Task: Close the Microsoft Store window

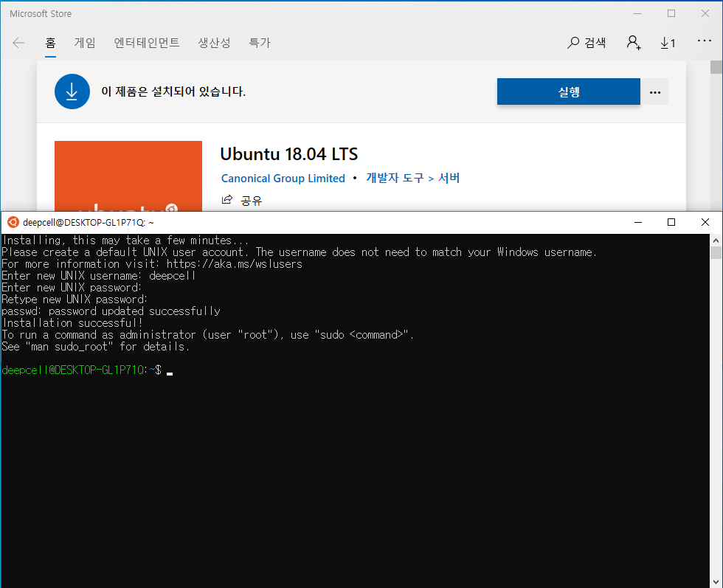Action: 705,14
